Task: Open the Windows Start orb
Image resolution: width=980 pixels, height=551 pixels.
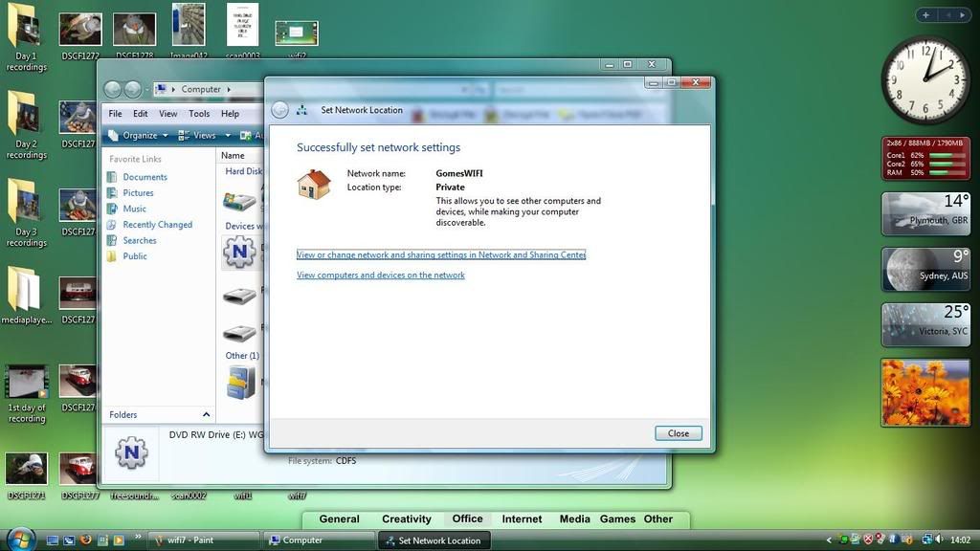Action: pos(20,540)
